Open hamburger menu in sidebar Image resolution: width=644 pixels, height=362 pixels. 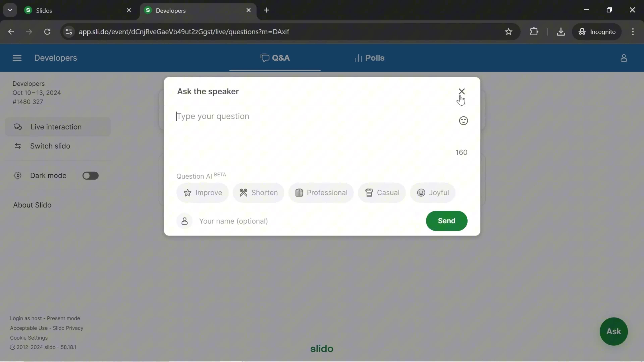coord(17,58)
